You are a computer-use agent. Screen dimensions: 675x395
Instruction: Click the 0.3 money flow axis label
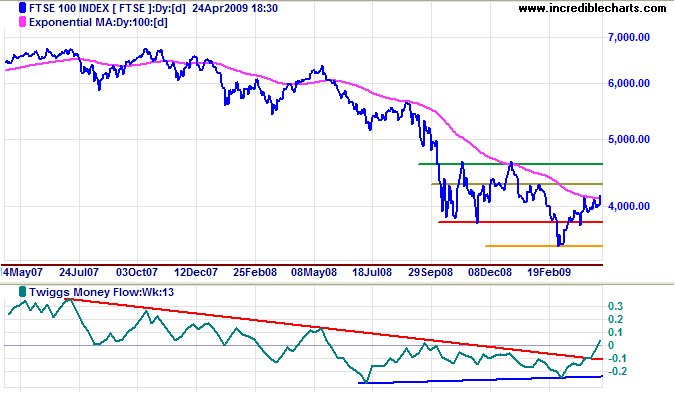click(615, 306)
